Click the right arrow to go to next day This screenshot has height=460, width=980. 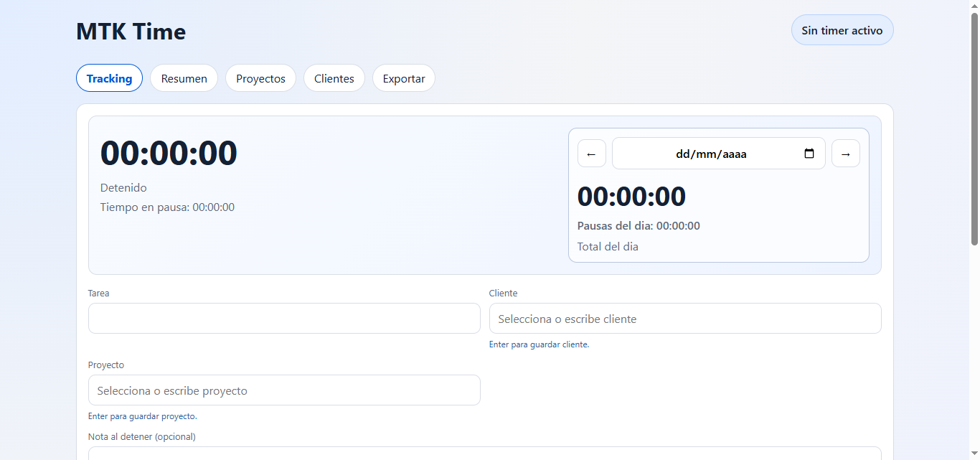[845, 153]
